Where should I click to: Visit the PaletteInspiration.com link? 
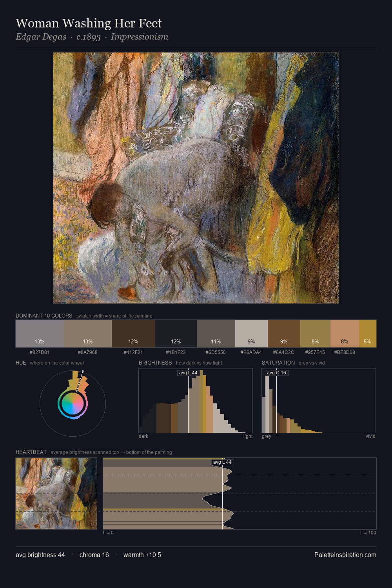[345, 555]
